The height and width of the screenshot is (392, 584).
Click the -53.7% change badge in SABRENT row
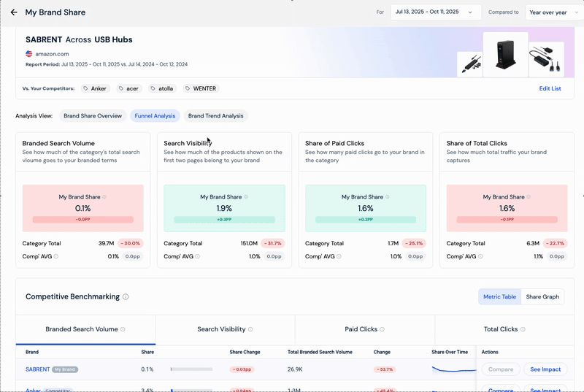coord(385,369)
